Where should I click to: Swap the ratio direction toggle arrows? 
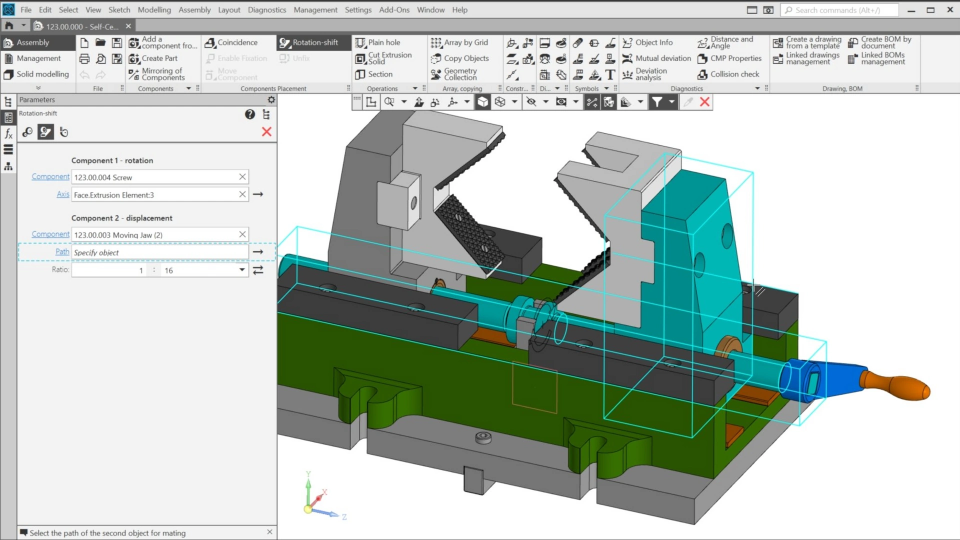[258, 270]
